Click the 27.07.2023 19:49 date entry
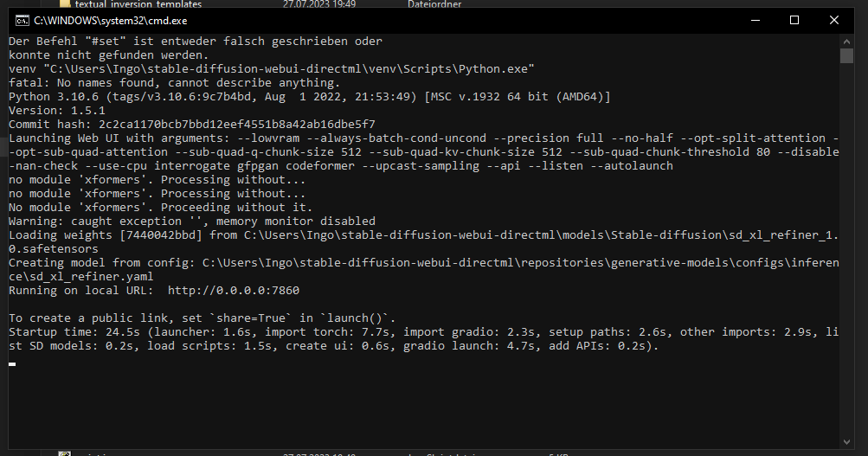 [318, 4]
